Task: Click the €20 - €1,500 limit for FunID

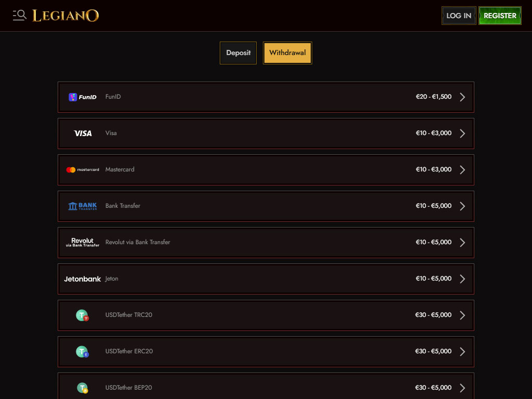Action: click(x=434, y=97)
